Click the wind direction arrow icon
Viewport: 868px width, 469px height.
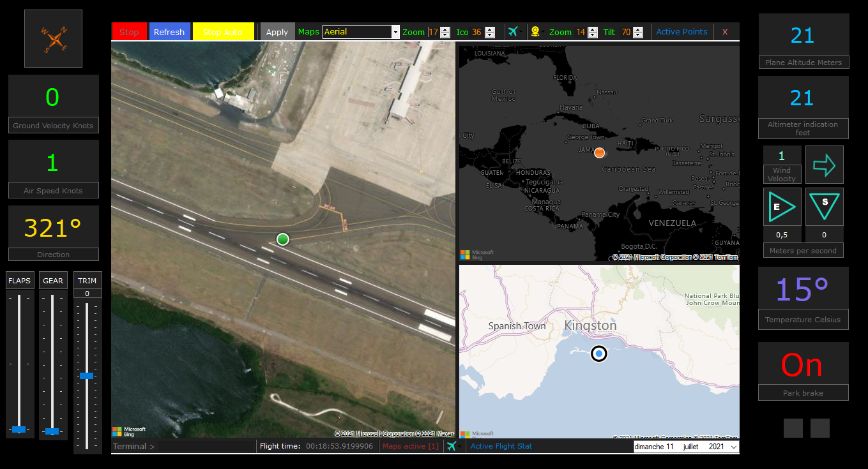(824, 165)
